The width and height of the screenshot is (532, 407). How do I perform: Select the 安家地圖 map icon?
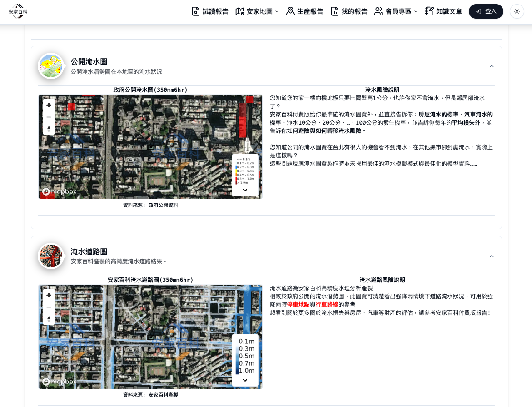(x=239, y=11)
